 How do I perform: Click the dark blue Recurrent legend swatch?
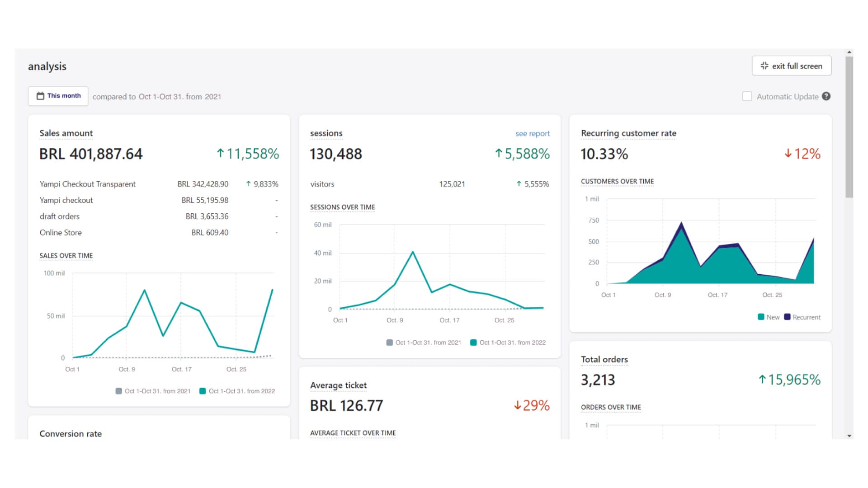787,317
